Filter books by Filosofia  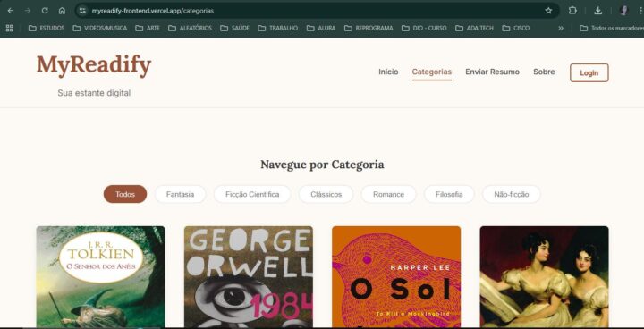point(449,194)
